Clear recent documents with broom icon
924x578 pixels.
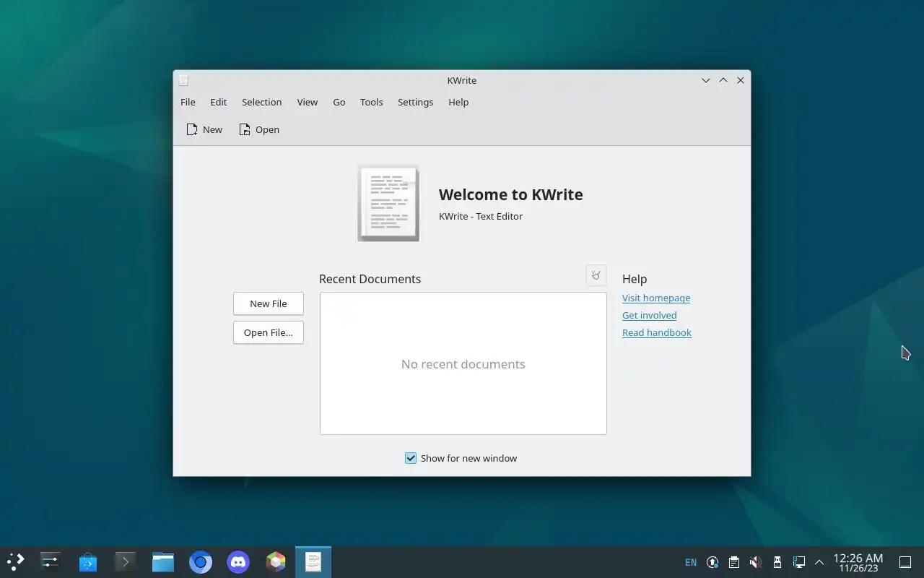596,275
